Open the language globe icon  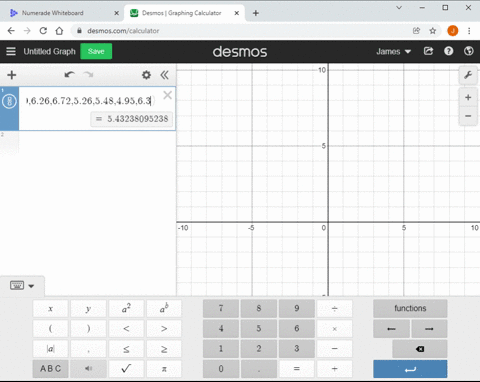[469, 51]
